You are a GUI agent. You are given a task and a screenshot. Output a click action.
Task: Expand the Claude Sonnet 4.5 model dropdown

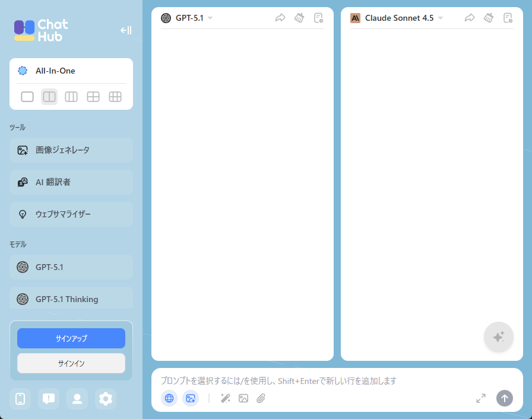(441, 18)
